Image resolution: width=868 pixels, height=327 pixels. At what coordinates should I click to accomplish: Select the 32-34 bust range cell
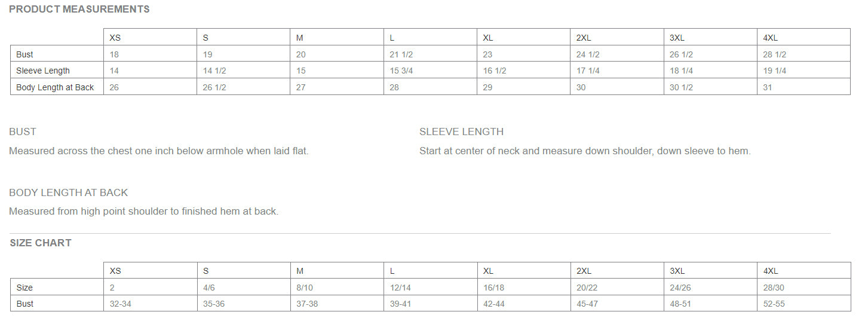point(121,304)
